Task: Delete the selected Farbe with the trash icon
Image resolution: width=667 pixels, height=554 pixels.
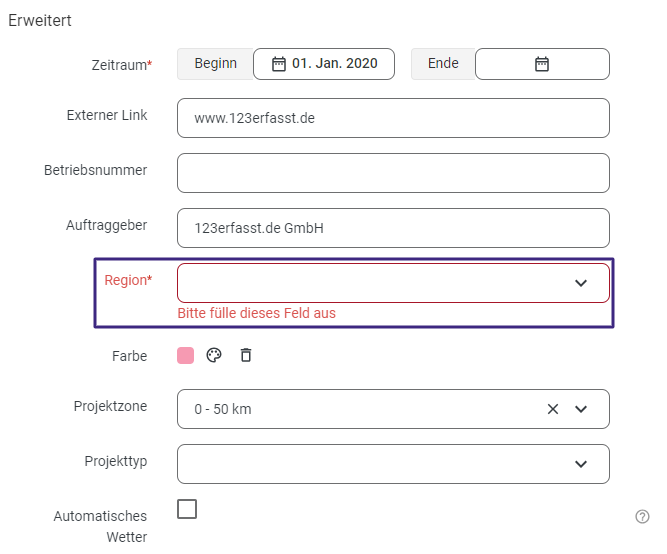Action: pyautogui.click(x=246, y=356)
